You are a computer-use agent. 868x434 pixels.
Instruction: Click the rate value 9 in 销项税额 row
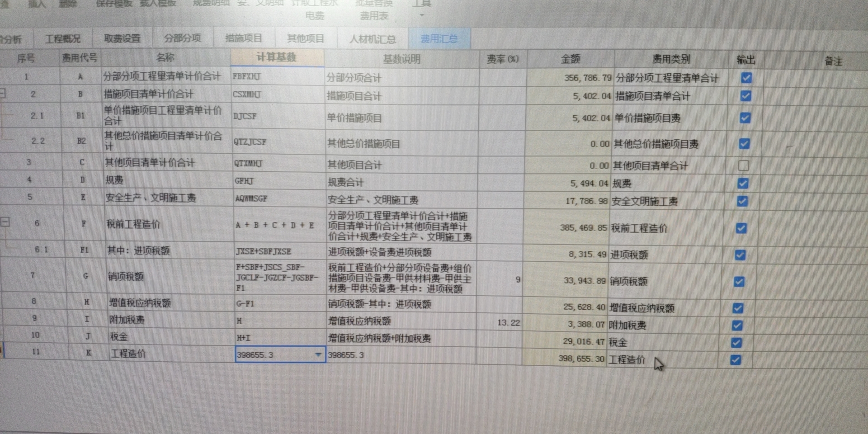[500, 280]
